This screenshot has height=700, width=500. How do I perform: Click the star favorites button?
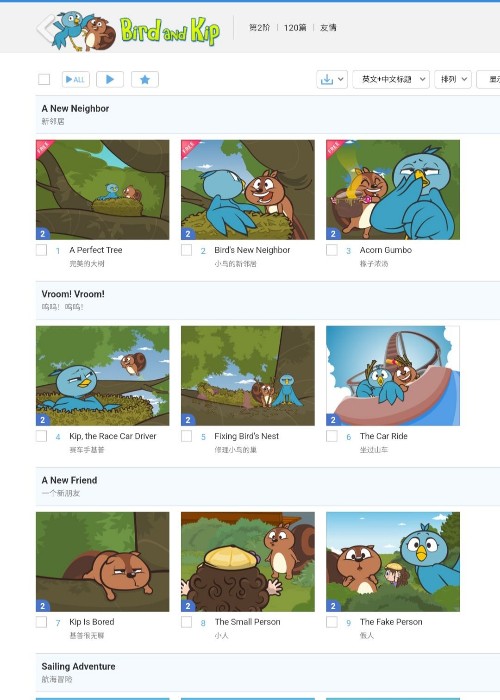[x=145, y=79]
